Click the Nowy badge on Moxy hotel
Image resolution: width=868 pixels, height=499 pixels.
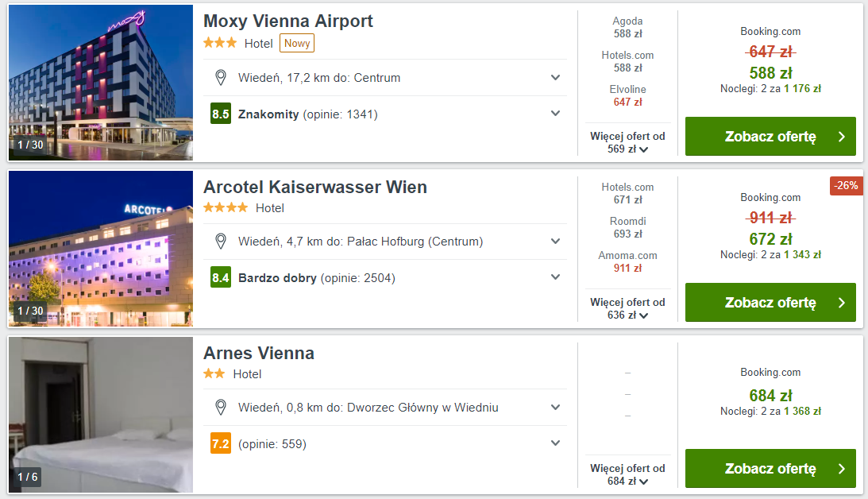(298, 43)
